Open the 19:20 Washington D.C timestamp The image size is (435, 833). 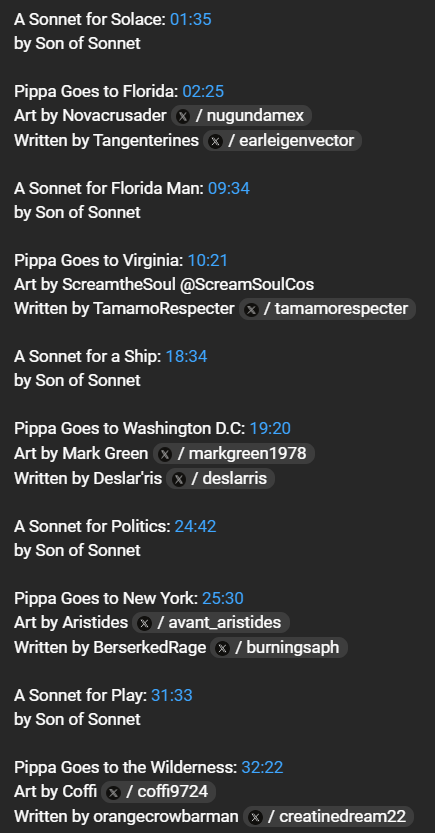pos(270,428)
